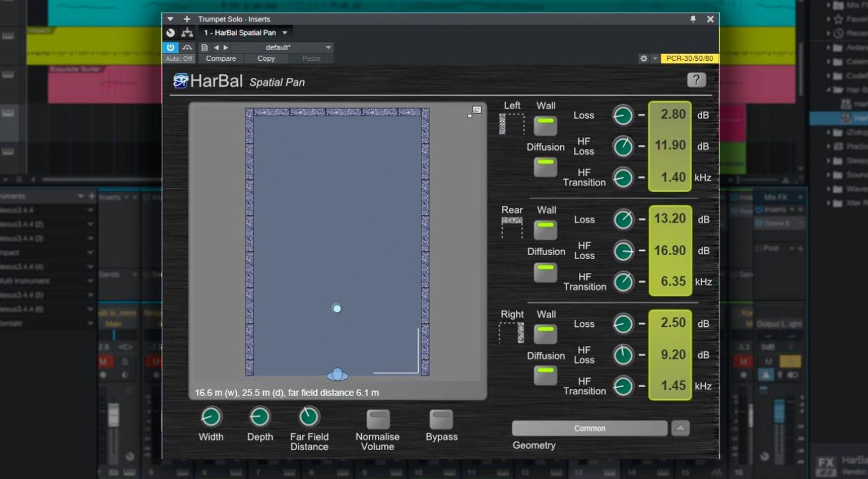Click the Rear wall 6.35 kHz value

[673, 281]
